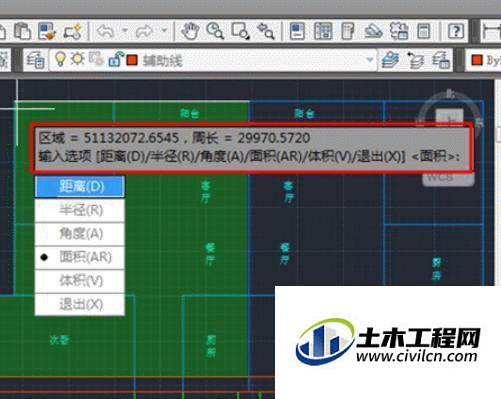Choose 体积(V) from the options menu

(x=80, y=281)
